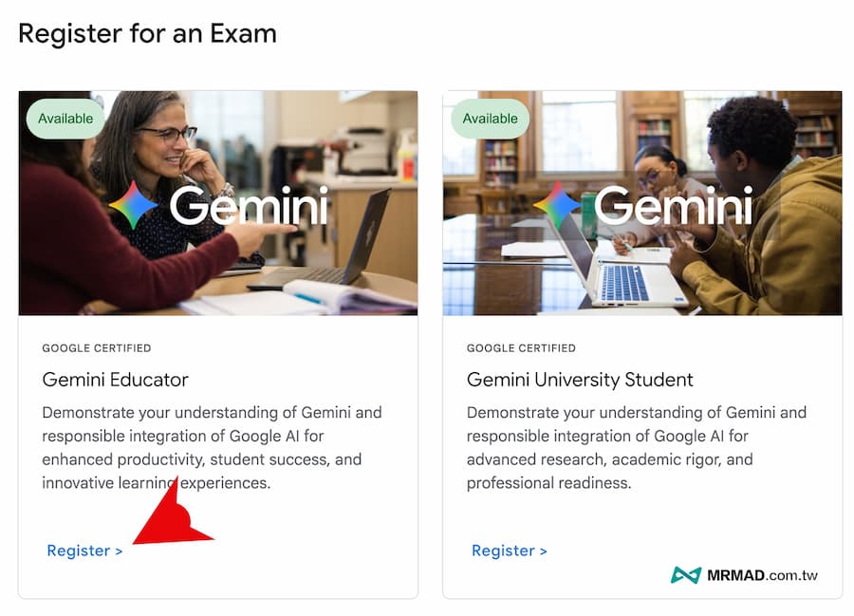Screen dimensions: 854x616
Task: Click the Available badge on University Student card
Action: 490,119
